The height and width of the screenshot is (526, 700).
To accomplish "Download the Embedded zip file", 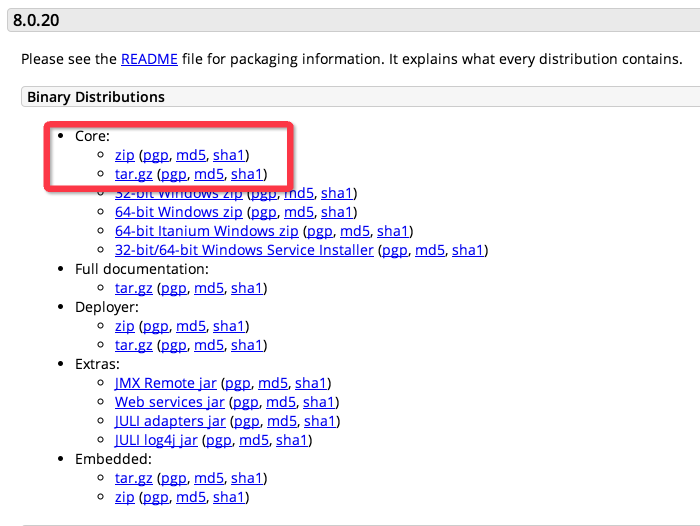I will 124,497.
